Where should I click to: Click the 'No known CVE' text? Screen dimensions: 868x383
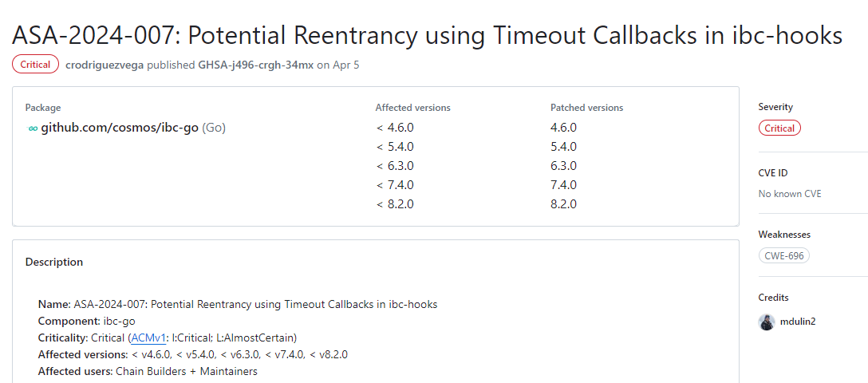click(790, 194)
